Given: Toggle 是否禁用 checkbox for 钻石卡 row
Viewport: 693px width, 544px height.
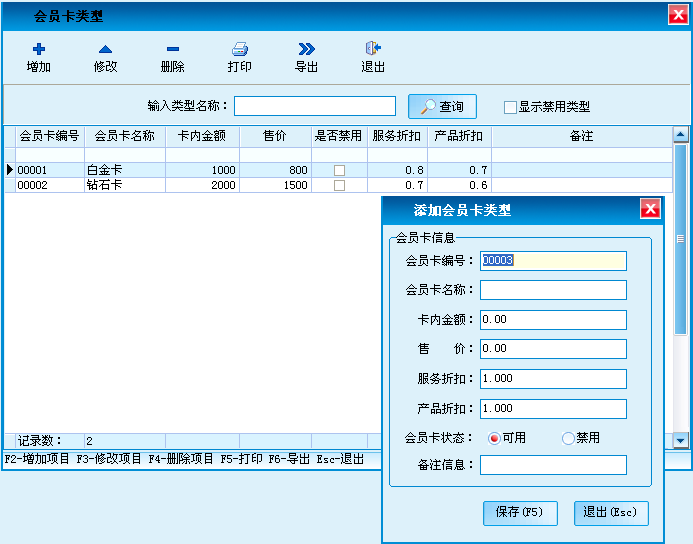Looking at the screenshot, I should click(x=339, y=186).
